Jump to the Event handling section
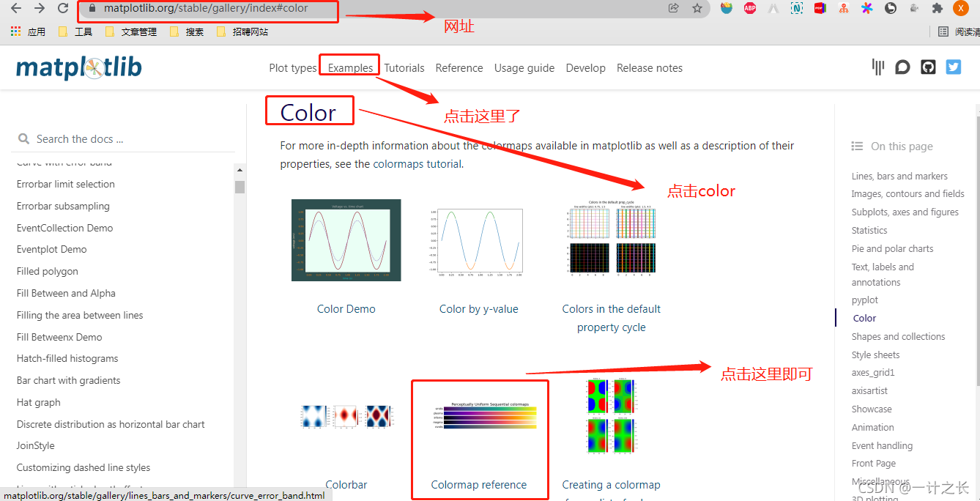This screenshot has width=980, height=501. tap(883, 445)
